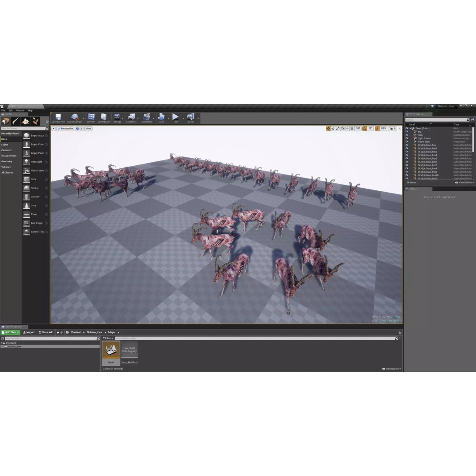This screenshot has height=476, width=476.
Task: Click Maps in the breadcrumb path
Action: 112,332
